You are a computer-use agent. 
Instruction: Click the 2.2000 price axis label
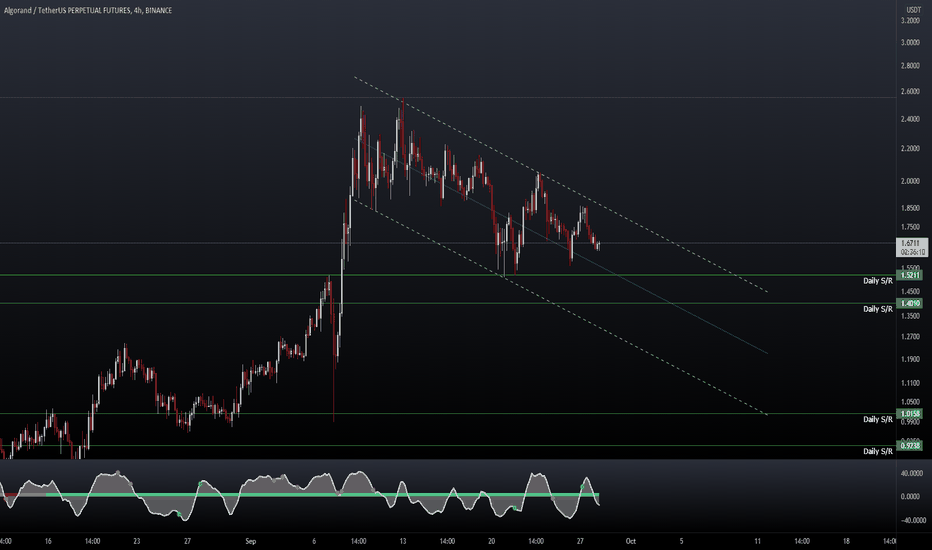point(910,149)
